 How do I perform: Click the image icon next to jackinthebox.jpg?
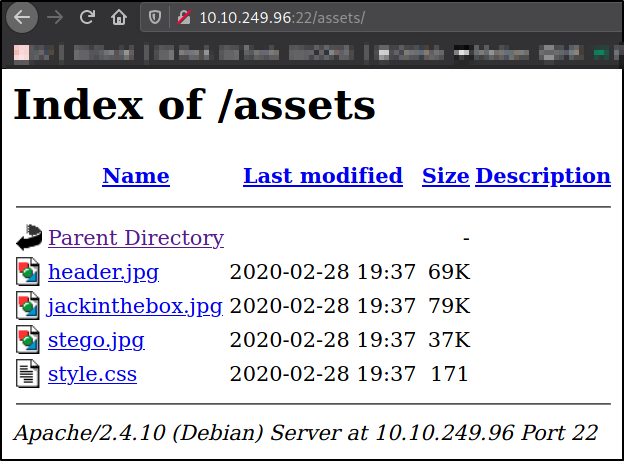pos(27,305)
